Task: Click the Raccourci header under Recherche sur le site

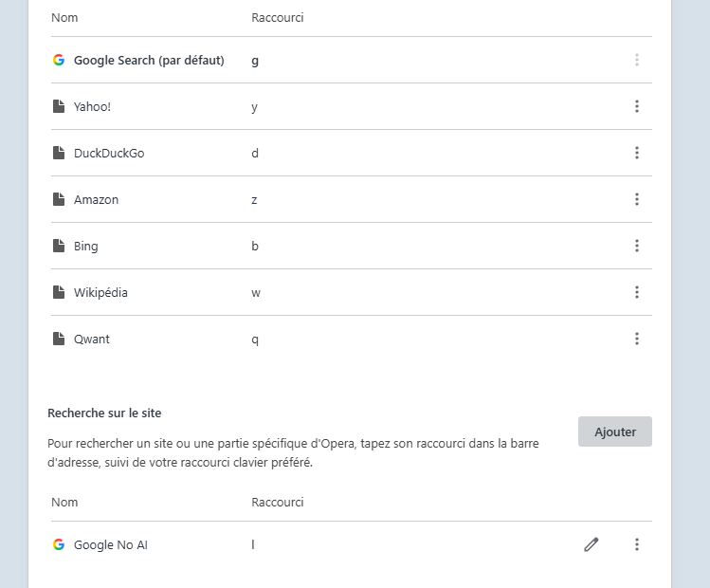Action: coord(278,503)
